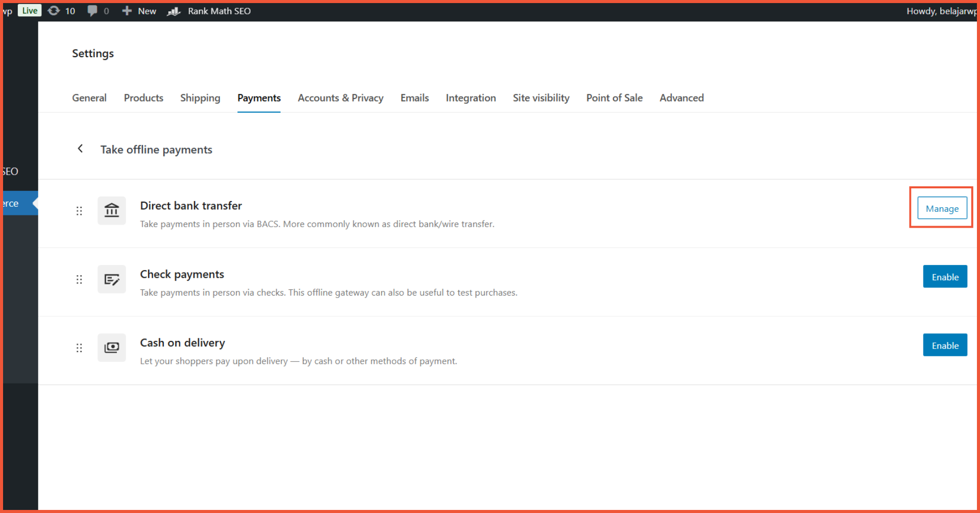Click the Cash on delivery money icon
This screenshot has width=980, height=513.
pos(112,348)
